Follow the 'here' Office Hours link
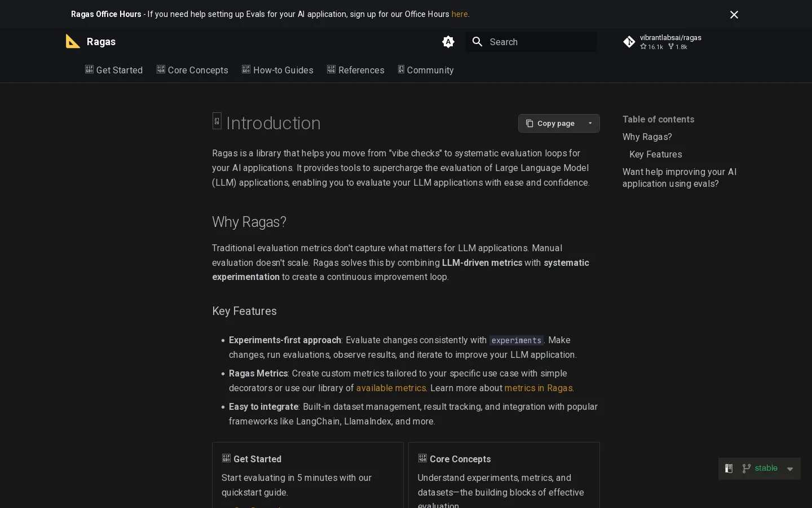This screenshot has height=508, width=812. pyautogui.click(x=460, y=14)
